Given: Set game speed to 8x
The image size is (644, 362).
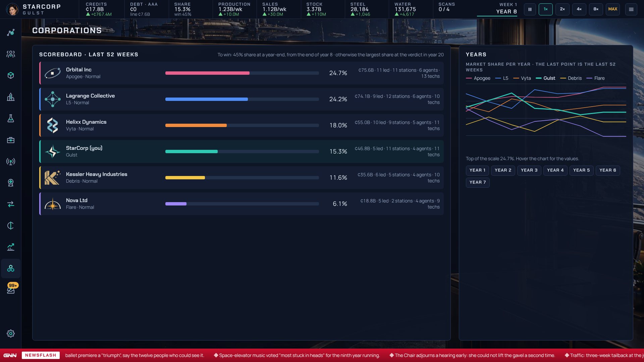Looking at the screenshot, I should click(x=596, y=9).
